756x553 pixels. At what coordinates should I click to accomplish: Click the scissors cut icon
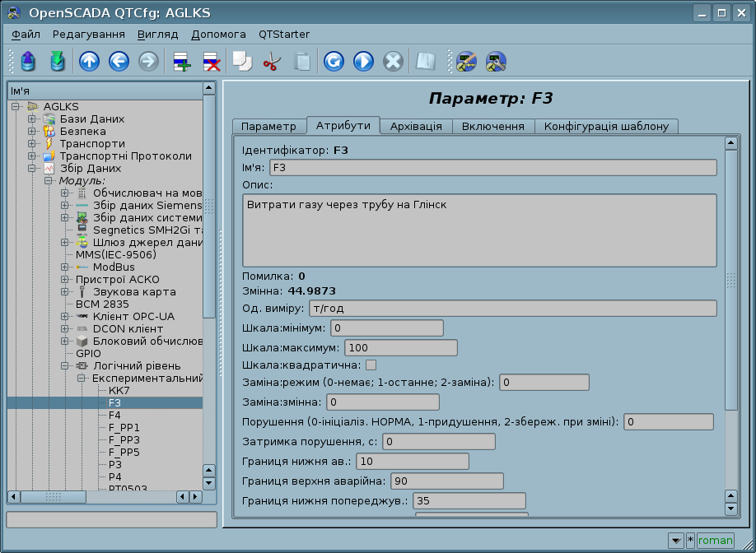[271, 61]
